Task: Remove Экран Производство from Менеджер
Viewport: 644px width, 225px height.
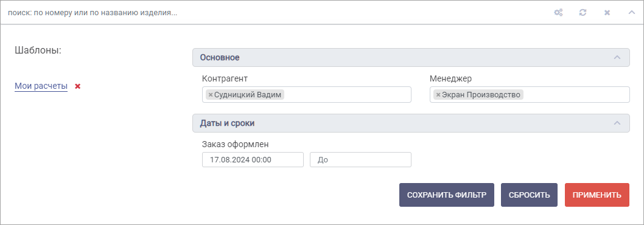Action: pos(438,95)
